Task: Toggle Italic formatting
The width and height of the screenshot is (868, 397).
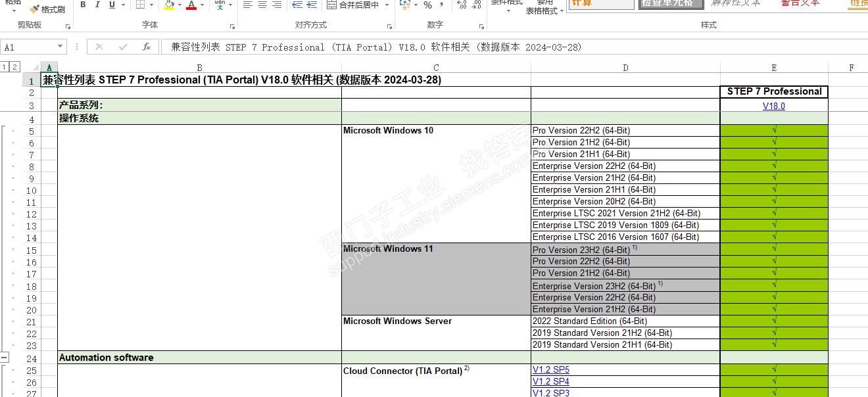Action: tap(97, 5)
